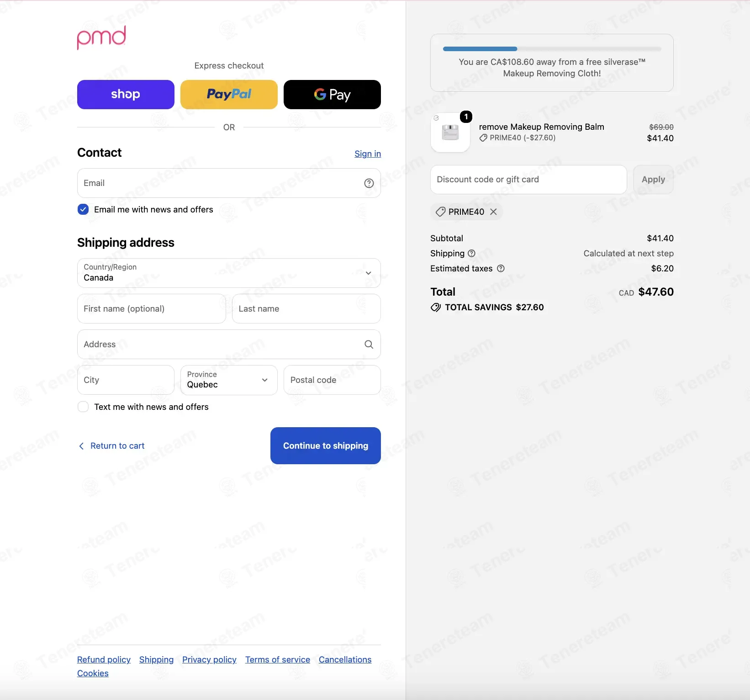750x700 pixels.
Task: Click Continue to shipping
Action: pos(326,445)
